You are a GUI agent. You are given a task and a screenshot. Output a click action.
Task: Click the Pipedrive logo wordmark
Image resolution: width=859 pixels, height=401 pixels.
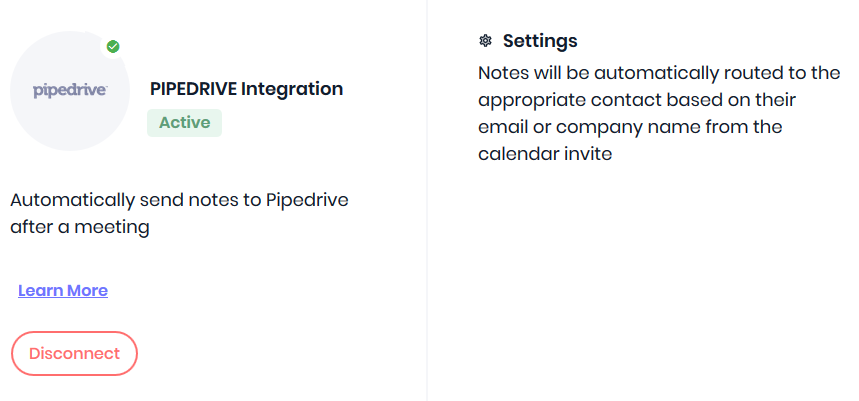(x=70, y=91)
